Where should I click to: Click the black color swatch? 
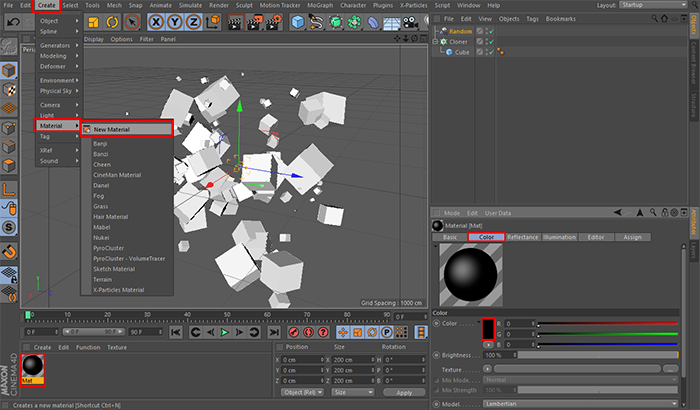coord(488,330)
